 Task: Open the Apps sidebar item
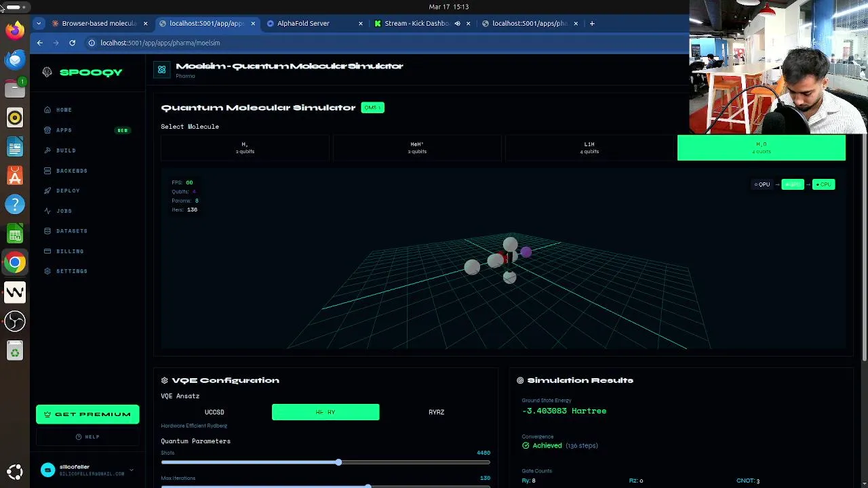click(64, 130)
